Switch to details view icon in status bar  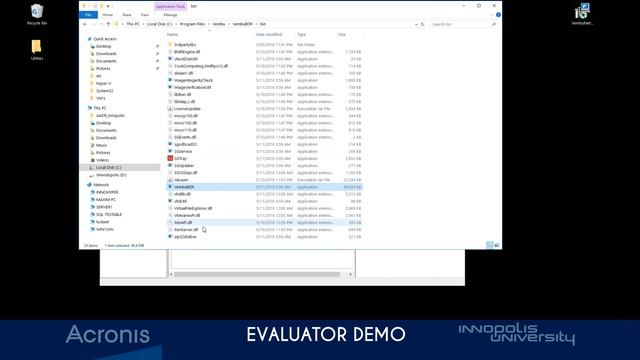tap(489, 245)
